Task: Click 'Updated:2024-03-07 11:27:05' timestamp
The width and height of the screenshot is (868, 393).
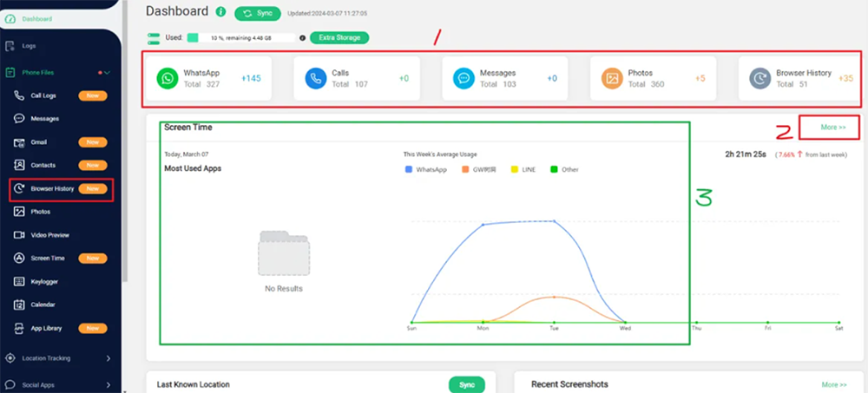Action: [x=327, y=13]
